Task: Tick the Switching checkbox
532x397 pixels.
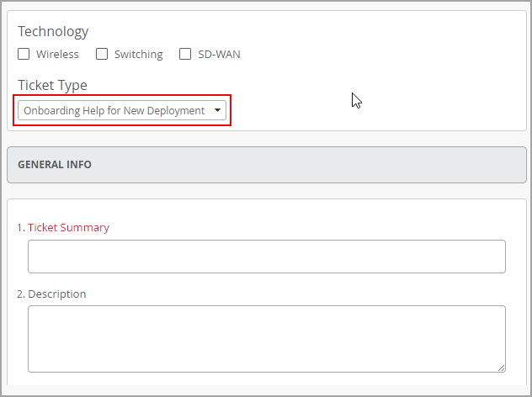Action: (x=102, y=54)
